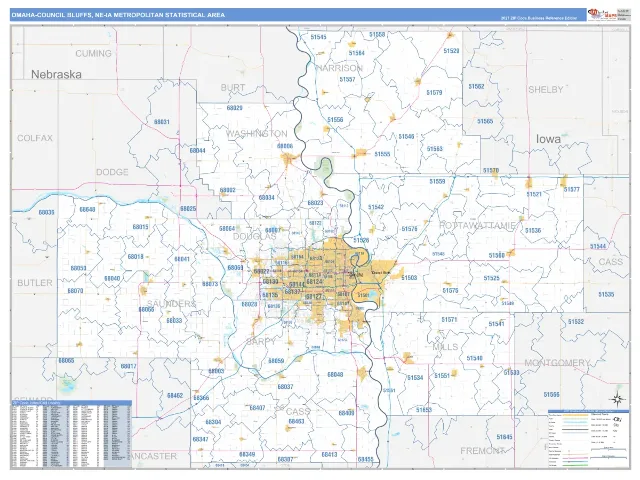Click the BUTLER county label
The image size is (640, 480).
[x=35, y=282]
